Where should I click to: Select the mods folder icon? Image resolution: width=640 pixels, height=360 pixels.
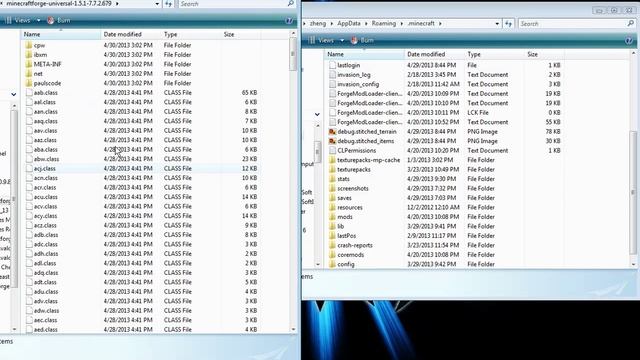coord(332,217)
